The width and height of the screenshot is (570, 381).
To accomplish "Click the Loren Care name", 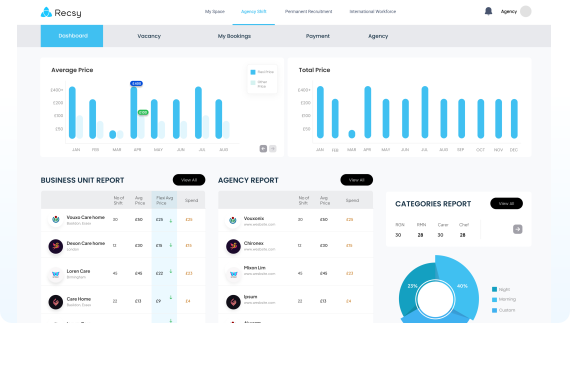I will click(x=78, y=271).
